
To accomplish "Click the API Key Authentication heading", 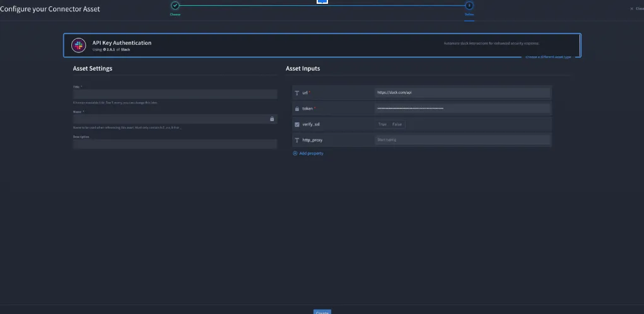I will [122, 43].
